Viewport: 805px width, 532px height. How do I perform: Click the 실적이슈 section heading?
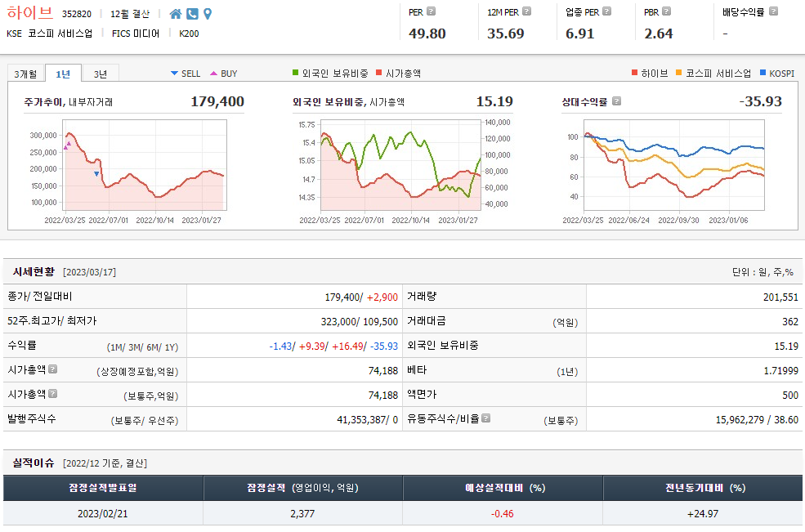[x=34, y=463]
